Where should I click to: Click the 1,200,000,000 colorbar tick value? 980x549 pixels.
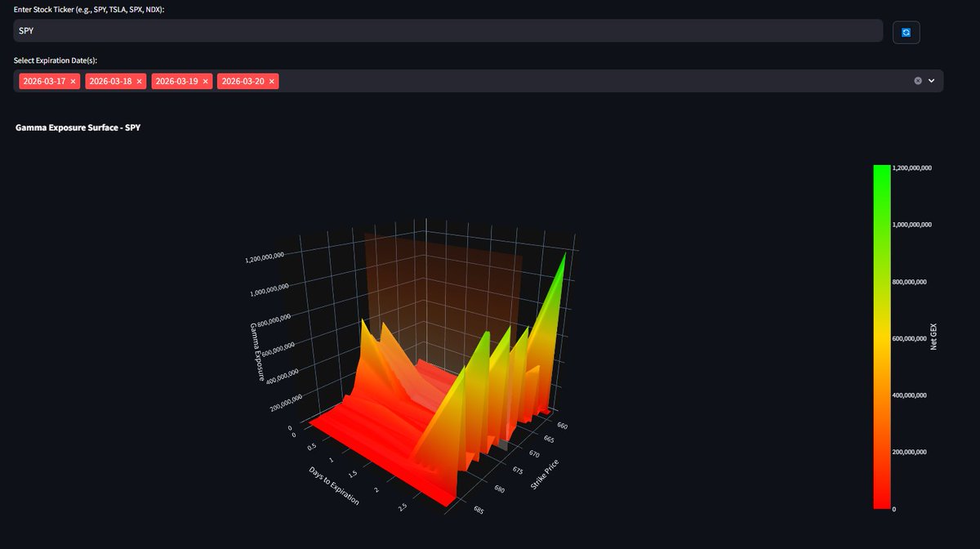coord(913,167)
